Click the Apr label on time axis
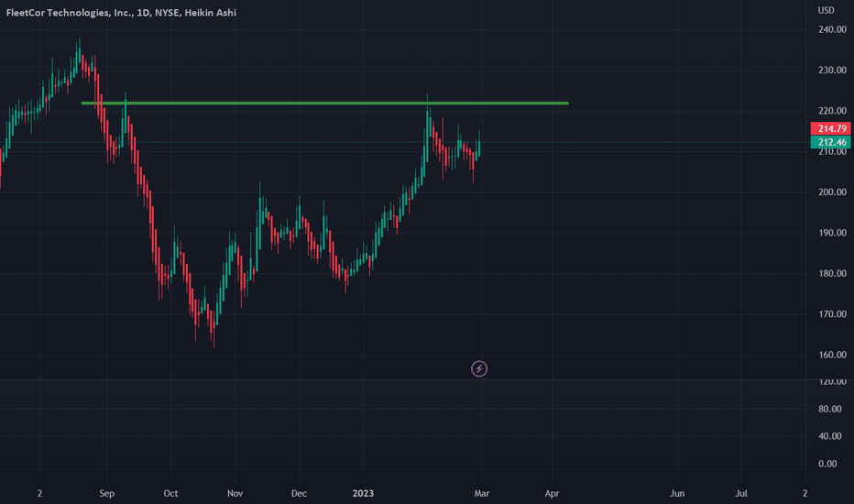This screenshot has width=854, height=504. tap(552, 493)
